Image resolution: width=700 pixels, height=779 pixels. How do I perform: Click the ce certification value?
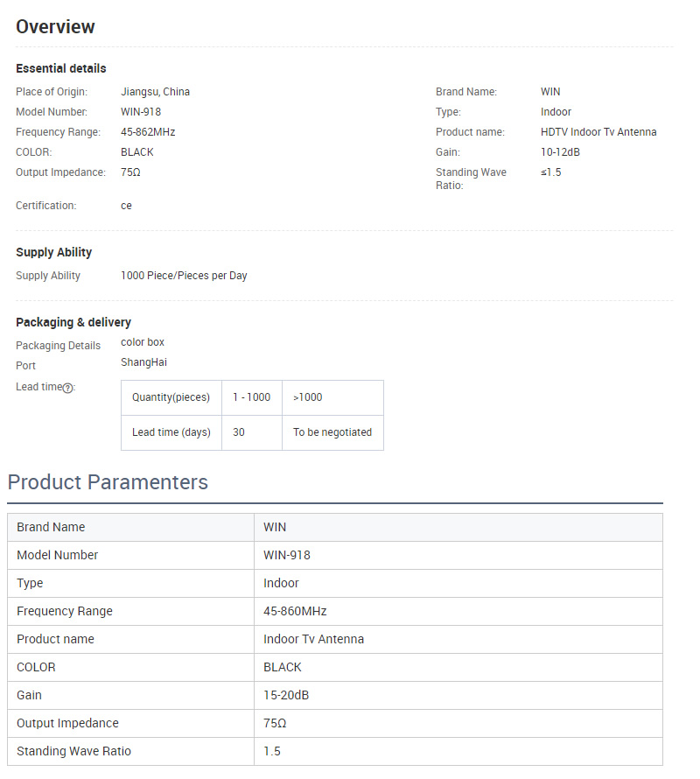click(x=127, y=206)
